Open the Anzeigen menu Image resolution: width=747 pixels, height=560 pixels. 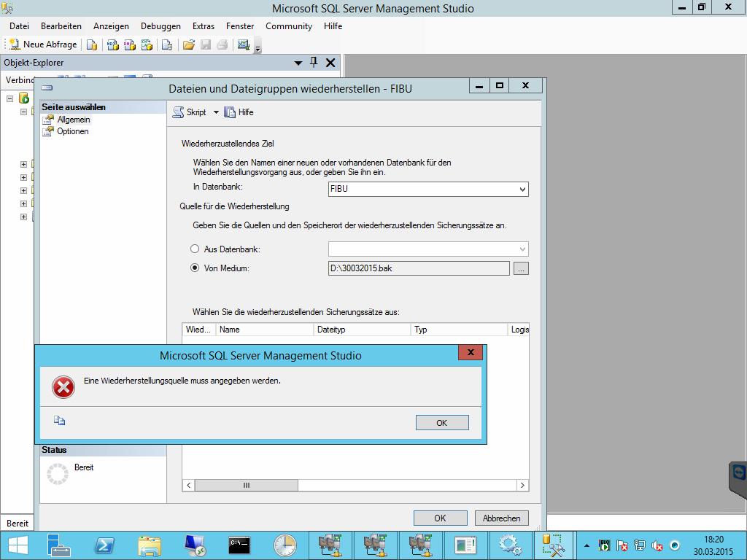point(111,26)
